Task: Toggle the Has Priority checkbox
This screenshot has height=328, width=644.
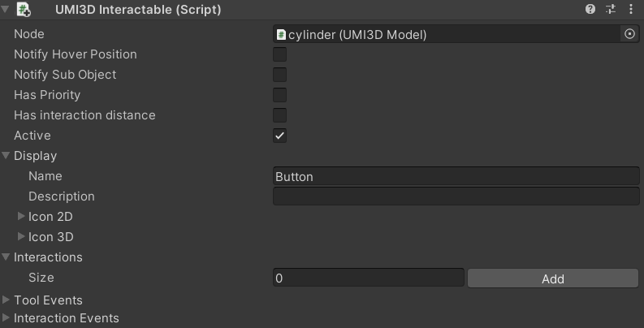Action: coord(279,95)
